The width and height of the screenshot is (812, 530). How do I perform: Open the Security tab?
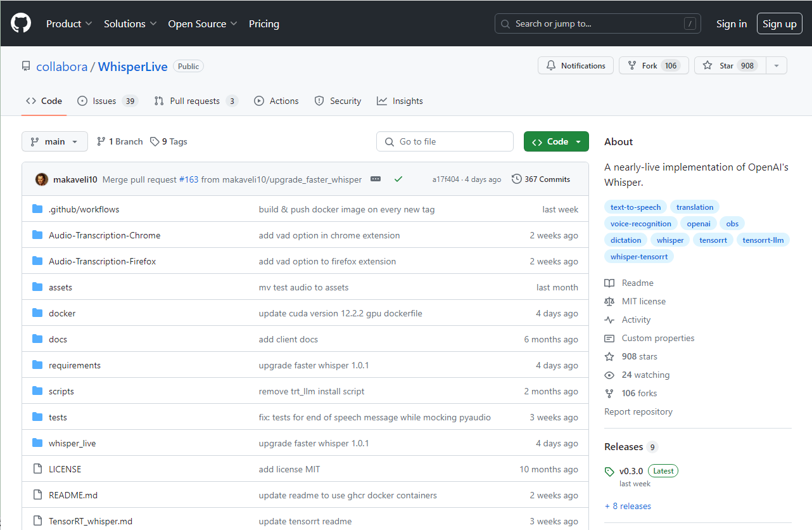(338, 101)
